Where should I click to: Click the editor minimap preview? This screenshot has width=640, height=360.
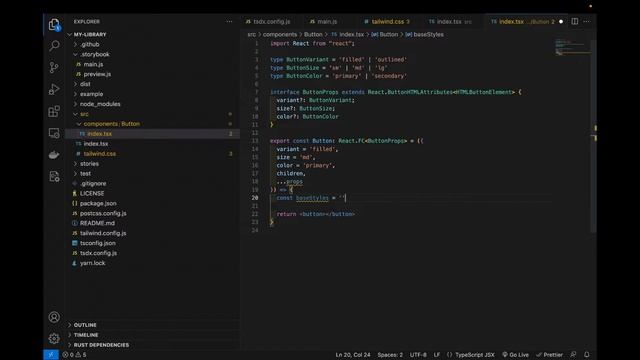[572, 47]
